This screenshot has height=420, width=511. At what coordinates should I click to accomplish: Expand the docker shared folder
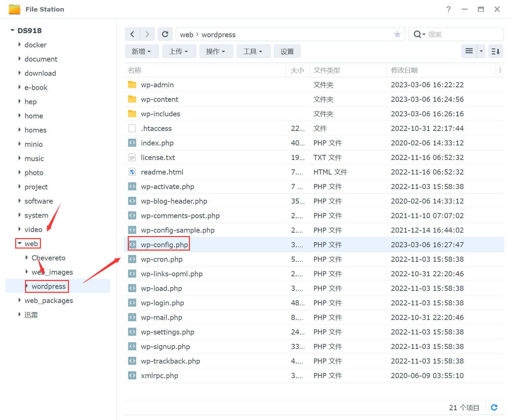point(20,45)
